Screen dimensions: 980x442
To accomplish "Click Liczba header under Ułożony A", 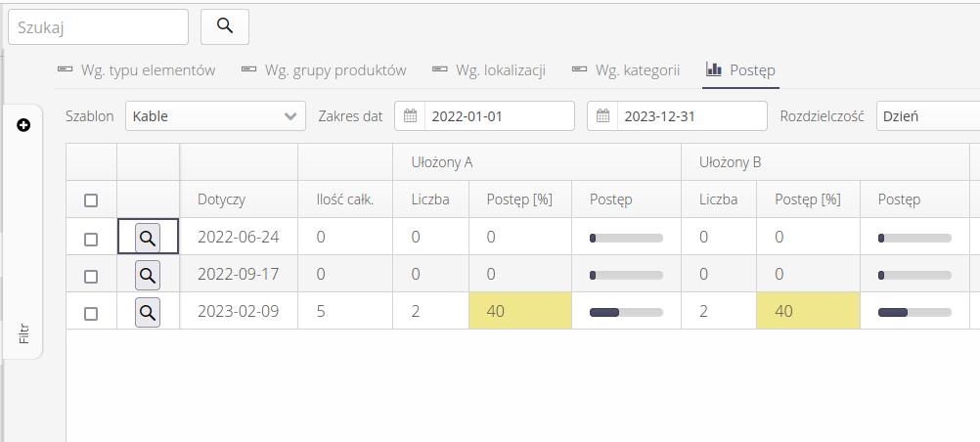I will click(x=430, y=200).
